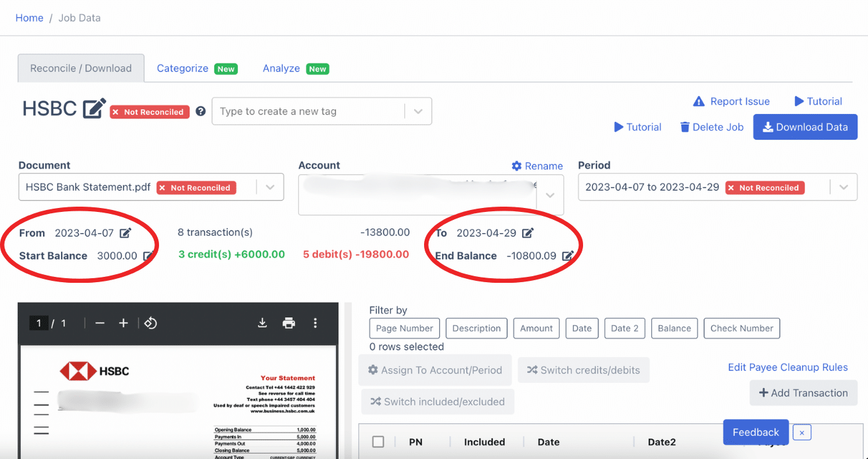
Task: Open PDF viewer more options menu
Action: (315, 323)
